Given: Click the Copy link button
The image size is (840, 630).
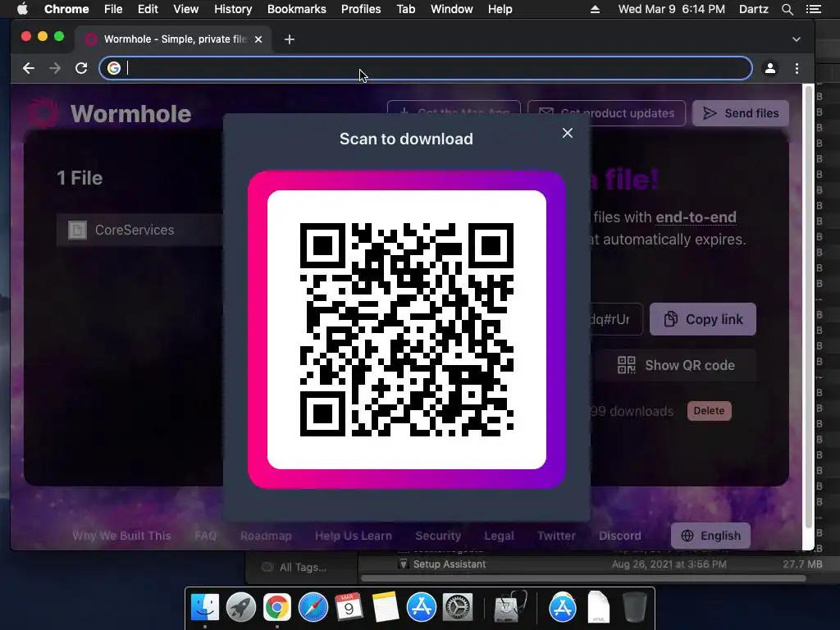Looking at the screenshot, I should (x=702, y=319).
